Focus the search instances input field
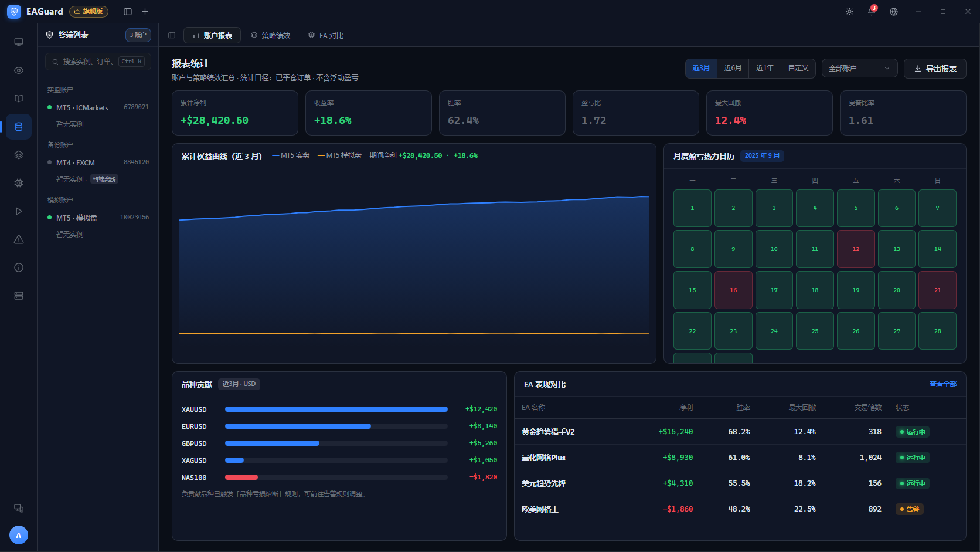 tap(98, 62)
